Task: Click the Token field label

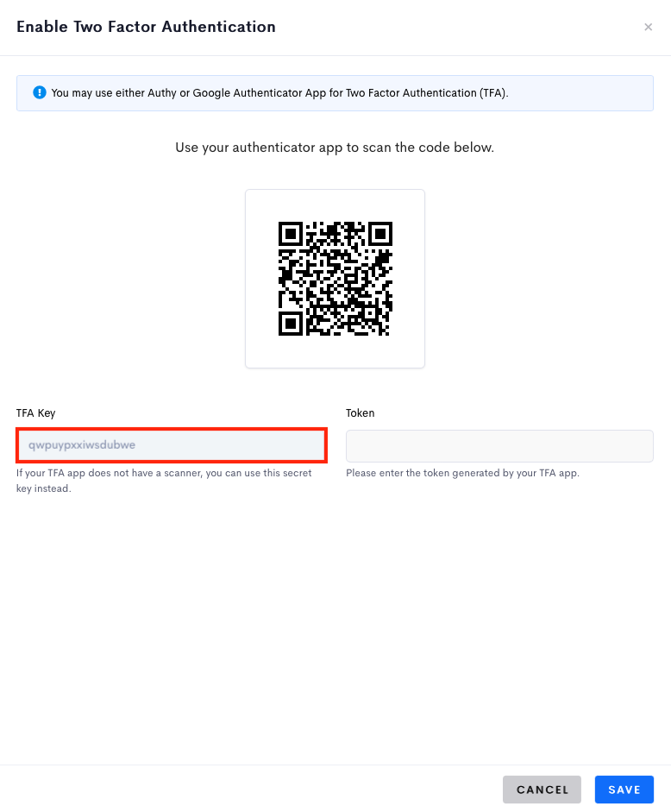Action: (x=361, y=413)
